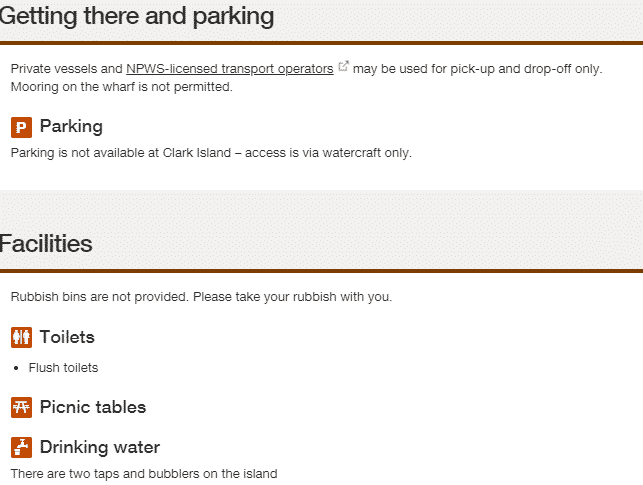Screen dimensions: 643x485
Task: Open the NPWS-licensed transport operators link
Action: point(230,69)
